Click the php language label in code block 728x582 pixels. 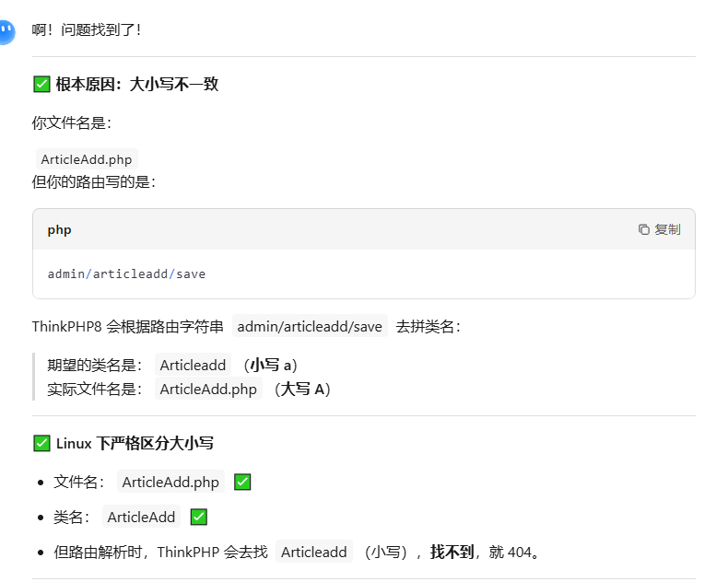(x=60, y=229)
